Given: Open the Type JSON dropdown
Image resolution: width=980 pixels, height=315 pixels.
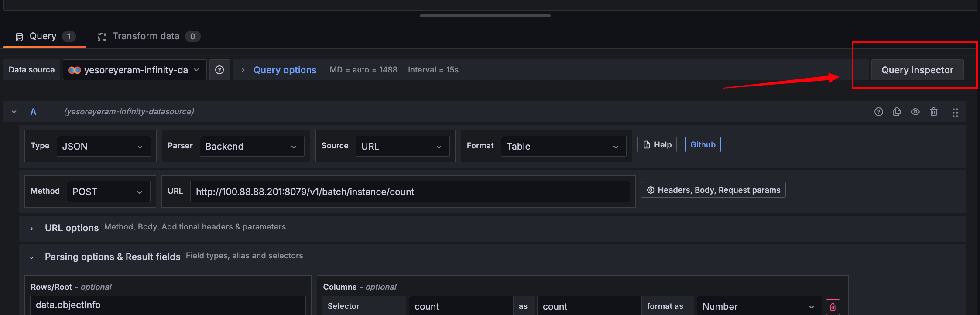Looking at the screenshot, I should coord(103,146).
